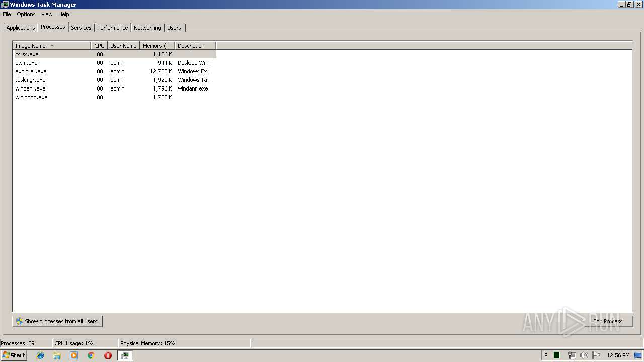Click the 12:56 PM clock
Screen dimensions: 644x362
[618, 355]
